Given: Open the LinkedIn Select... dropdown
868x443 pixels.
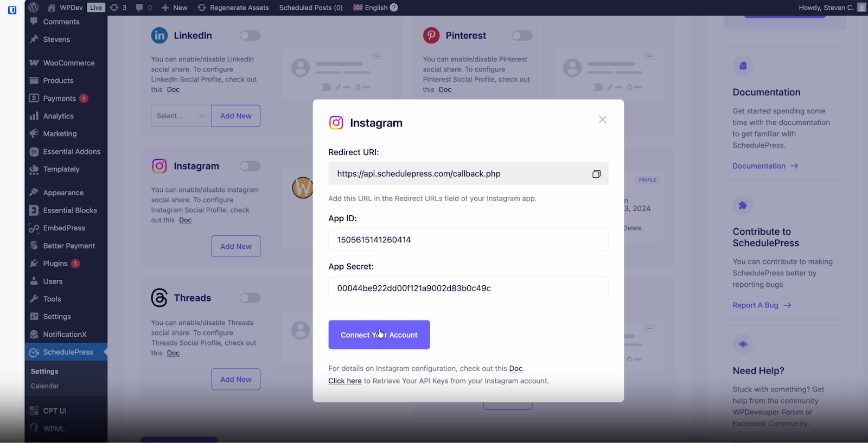Looking at the screenshot, I should [181, 115].
